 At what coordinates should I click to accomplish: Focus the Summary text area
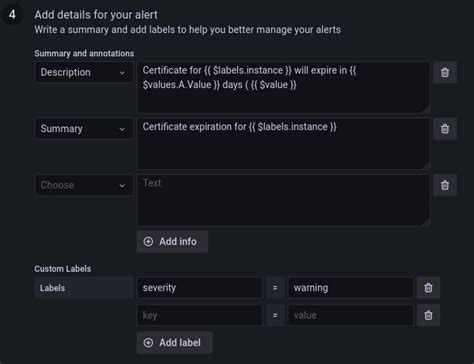pos(283,144)
